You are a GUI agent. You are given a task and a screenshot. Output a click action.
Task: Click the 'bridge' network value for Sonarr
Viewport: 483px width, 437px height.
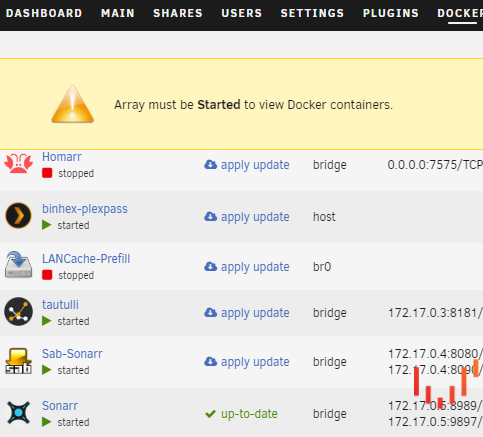pos(330,414)
